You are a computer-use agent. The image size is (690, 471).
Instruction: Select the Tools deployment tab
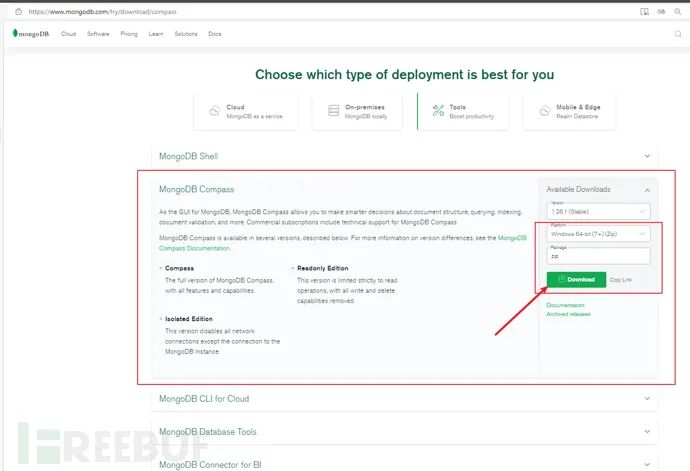[x=462, y=111]
